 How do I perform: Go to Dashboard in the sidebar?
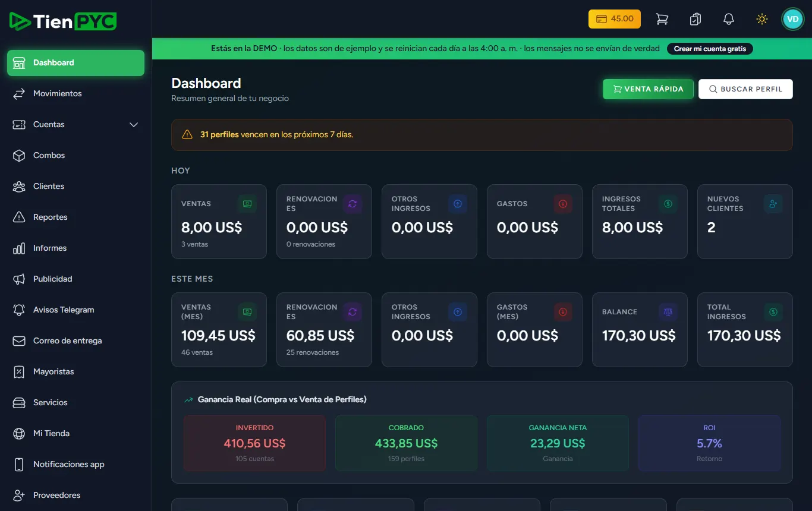pyautogui.click(x=75, y=63)
